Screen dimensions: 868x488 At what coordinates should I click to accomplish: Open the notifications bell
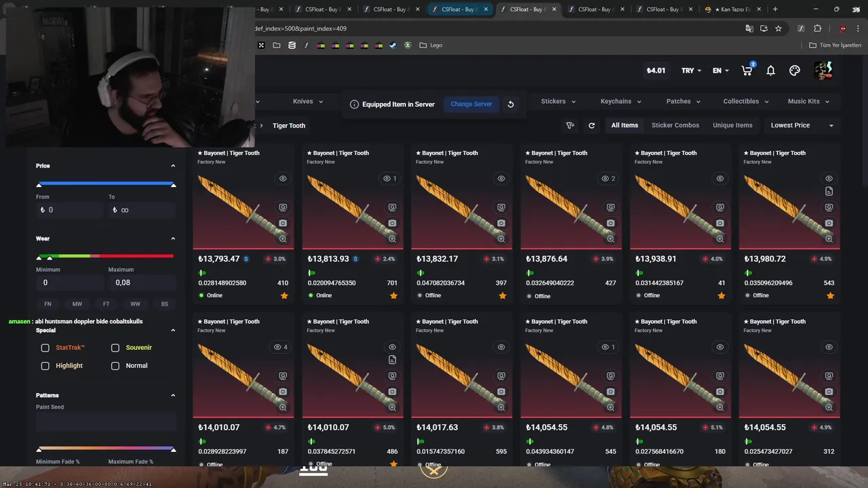(x=770, y=70)
